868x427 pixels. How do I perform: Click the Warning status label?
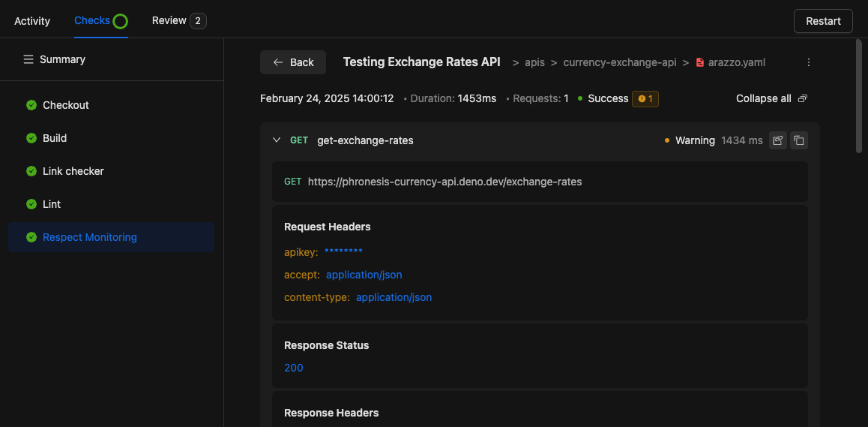coord(696,140)
